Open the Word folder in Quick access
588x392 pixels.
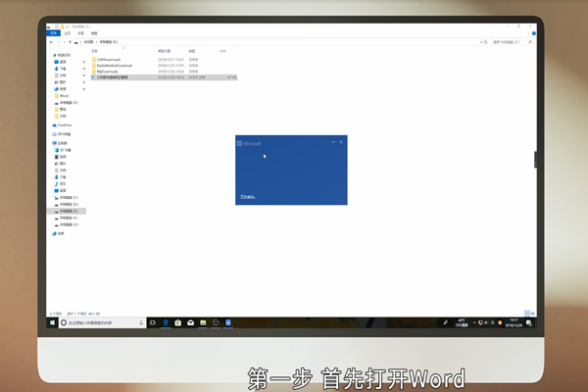tap(62, 96)
